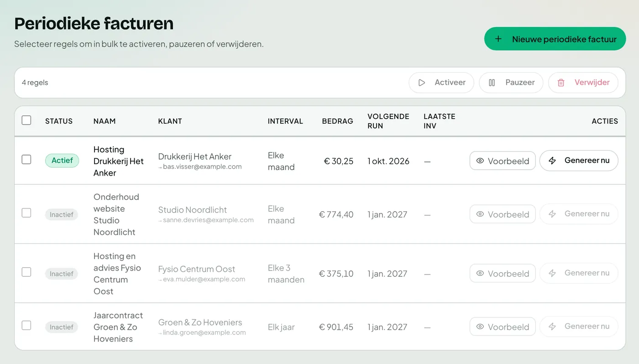Create a new periodic invoice with Nieuwe periodieke factuur
This screenshot has height=364, width=639.
[x=555, y=39]
